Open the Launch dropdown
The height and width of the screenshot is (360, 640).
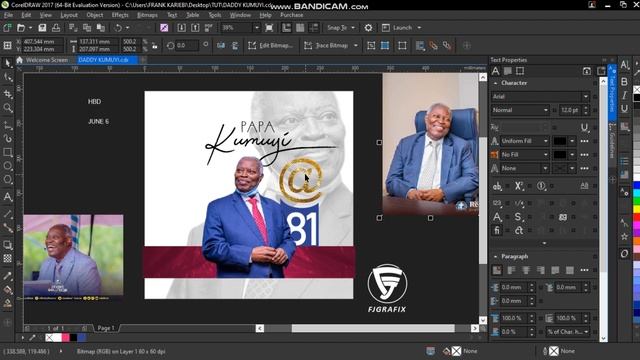(419, 28)
